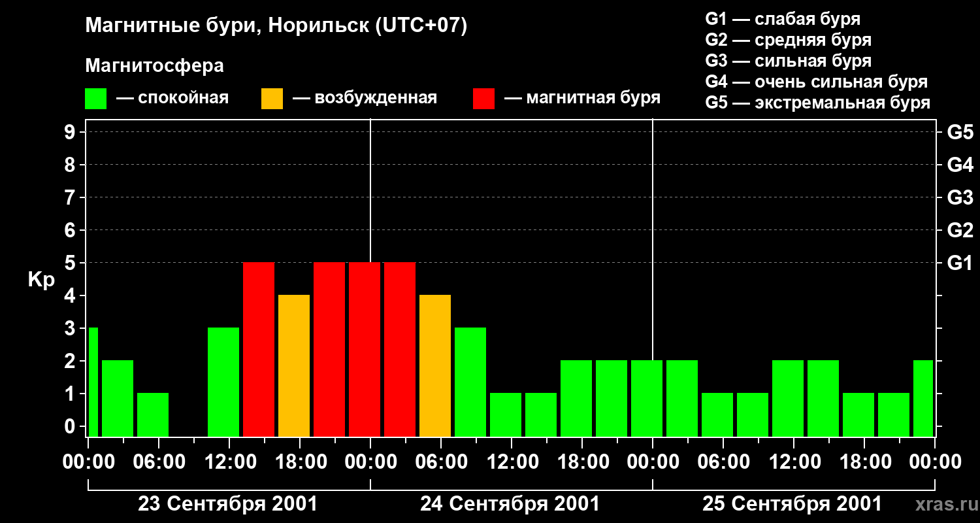Click the green 'спокойная' legend swatch
Screen dimensions: 980x523
tap(96, 99)
